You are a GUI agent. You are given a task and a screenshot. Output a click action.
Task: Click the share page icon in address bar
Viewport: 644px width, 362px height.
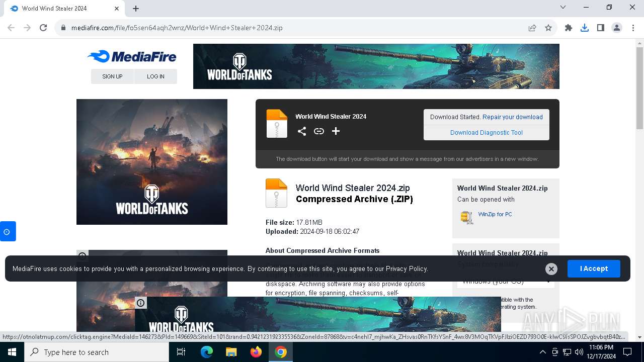pos(532,28)
